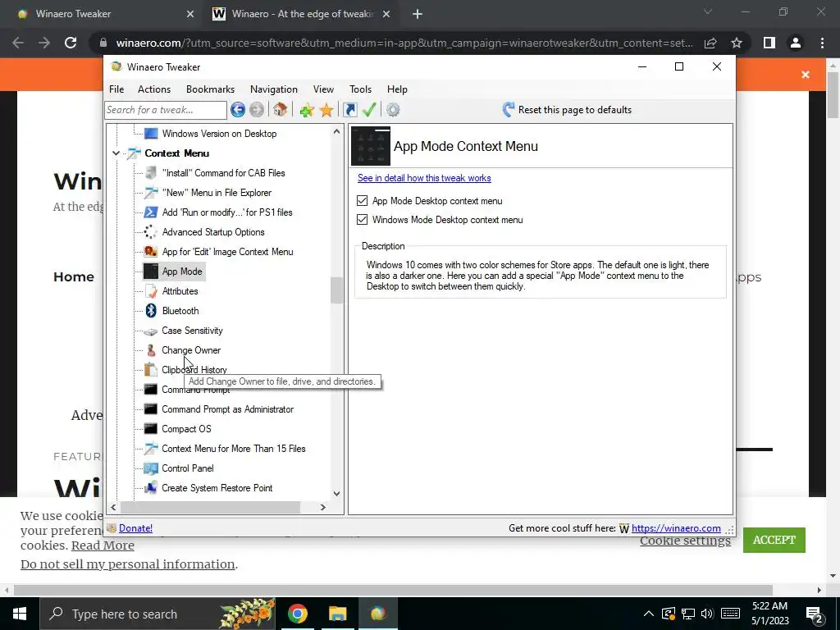840x630 pixels.
Task: Open Windows Start menu
Action: coord(20,614)
